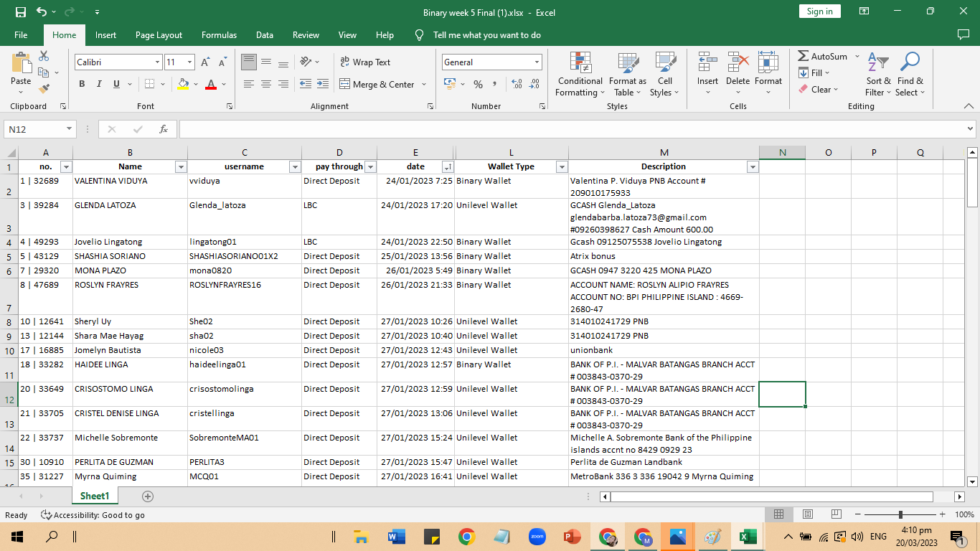Switch to the Formulas ribbon tab
Image resolution: width=980 pixels, height=551 pixels.
219,34
